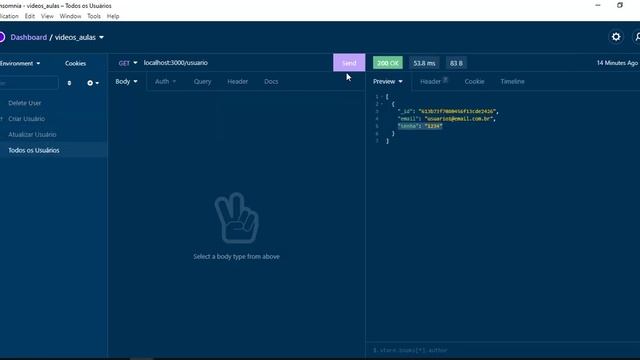The image size is (640, 360).
Task: Open the 14 Minutes Ago history dropdown
Action: 617,63
